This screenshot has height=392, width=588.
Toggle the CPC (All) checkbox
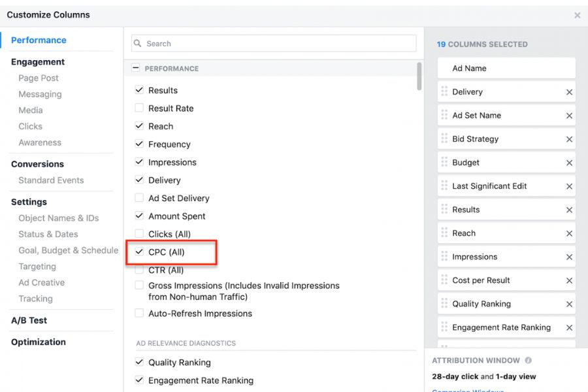[x=139, y=252]
